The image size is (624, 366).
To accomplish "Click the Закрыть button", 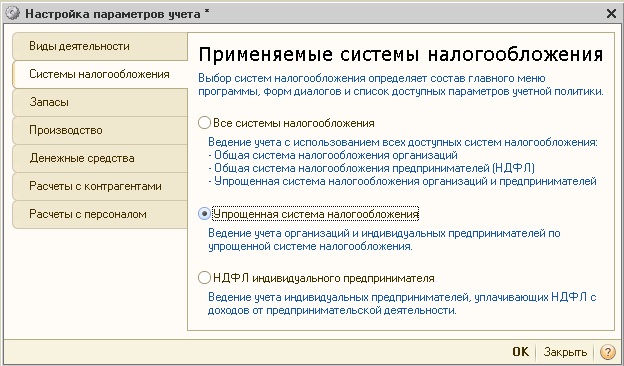I will pyautogui.click(x=565, y=352).
